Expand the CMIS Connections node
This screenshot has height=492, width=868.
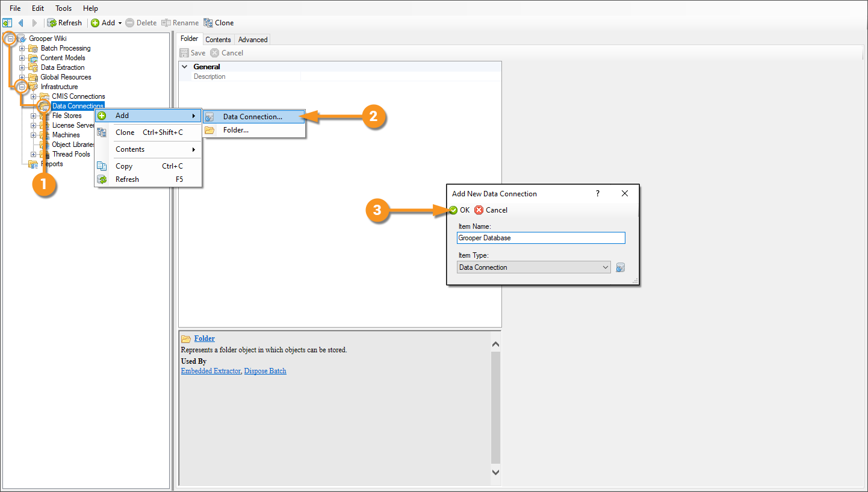pos(34,96)
